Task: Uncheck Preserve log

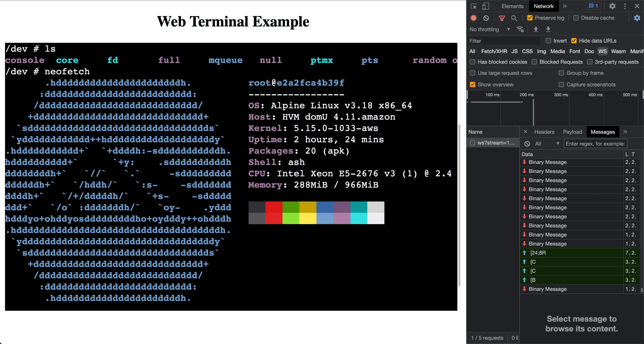Action: click(530, 18)
